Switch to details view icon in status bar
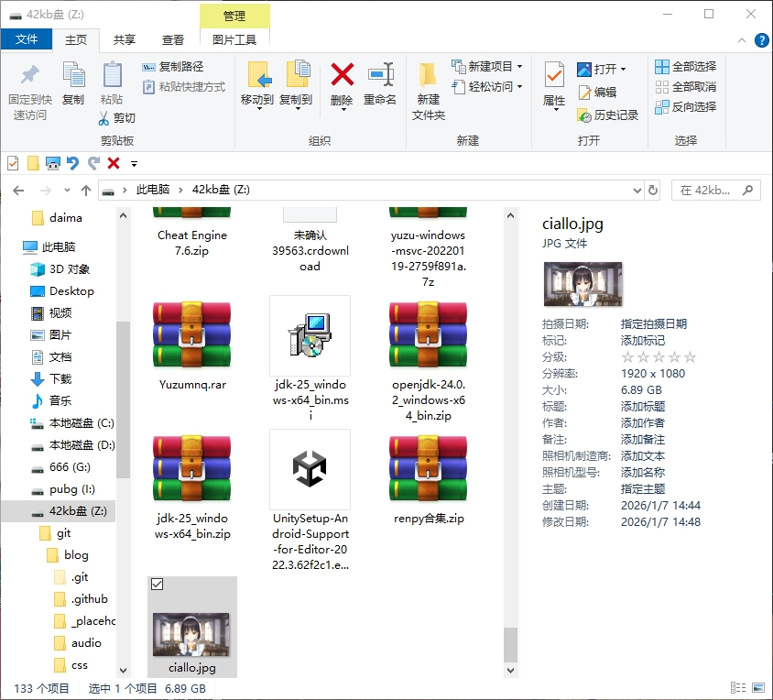Viewport: 773px width, 700px height. coord(738,688)
